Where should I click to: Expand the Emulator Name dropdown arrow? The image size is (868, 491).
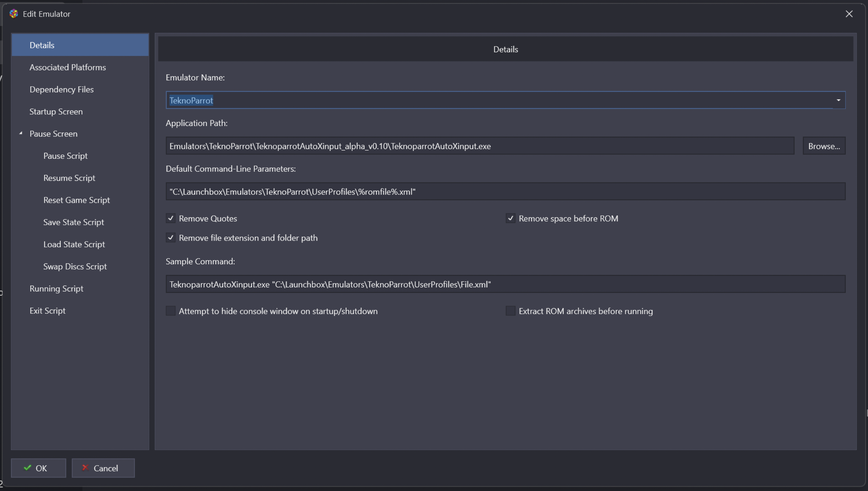[838, 100]
